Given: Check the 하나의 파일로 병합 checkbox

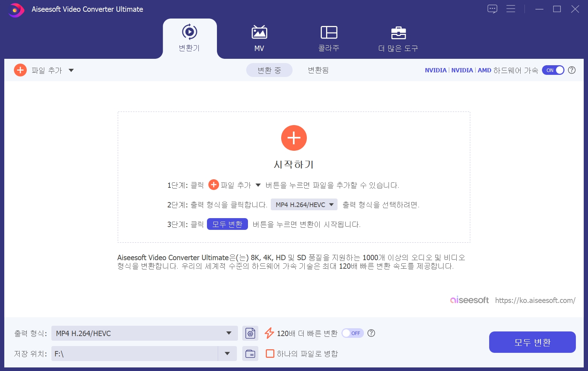Looking at the screenshot, I should click(x=270, y=354).
